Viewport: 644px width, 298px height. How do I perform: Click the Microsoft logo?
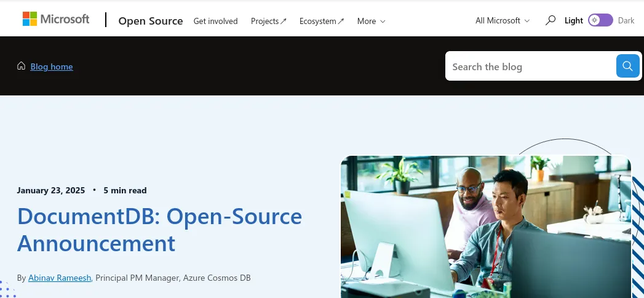tap(56, 19)
